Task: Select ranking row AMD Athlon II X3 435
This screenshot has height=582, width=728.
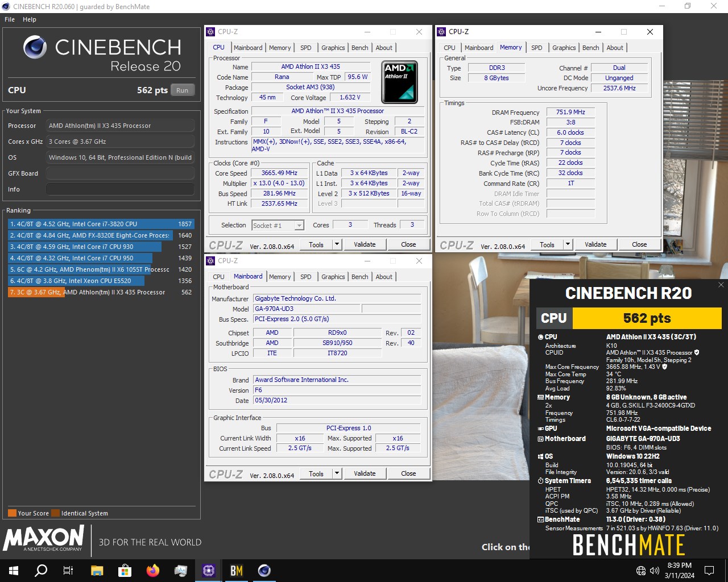Action: pos(101,292)
